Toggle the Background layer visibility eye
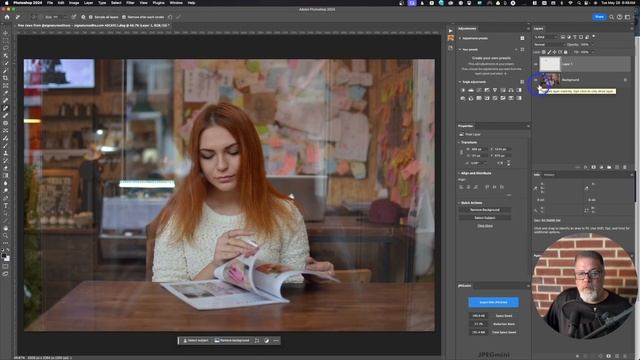This screenshot has width=640, height=360. coord(536,80)
